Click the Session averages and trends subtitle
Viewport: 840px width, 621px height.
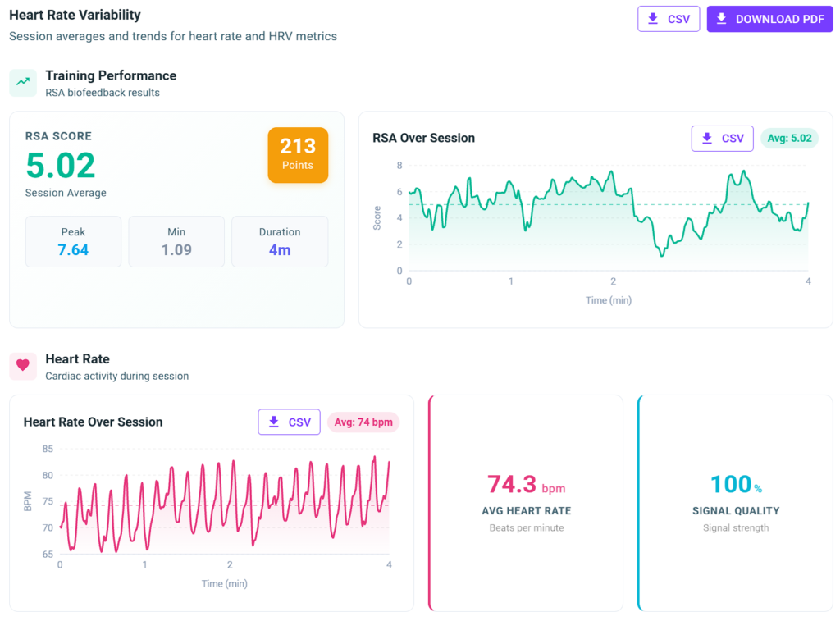[173, 36]
